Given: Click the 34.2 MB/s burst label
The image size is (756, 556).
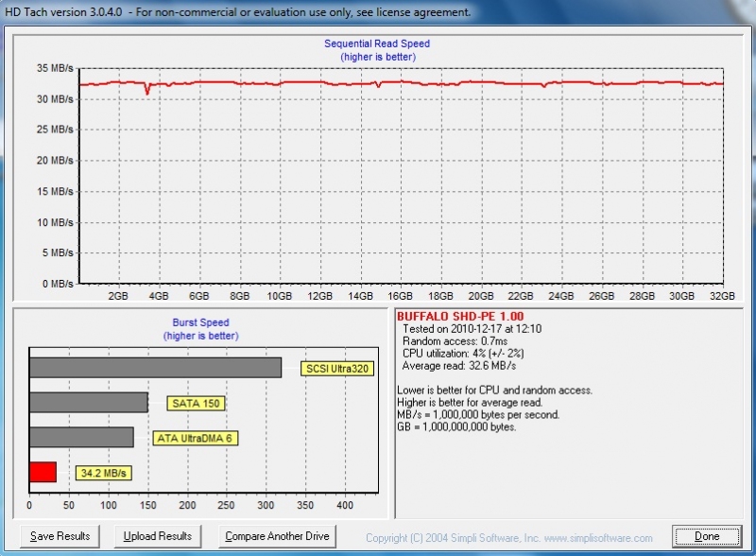Looking at the screenshot, I should pos(103,472).
